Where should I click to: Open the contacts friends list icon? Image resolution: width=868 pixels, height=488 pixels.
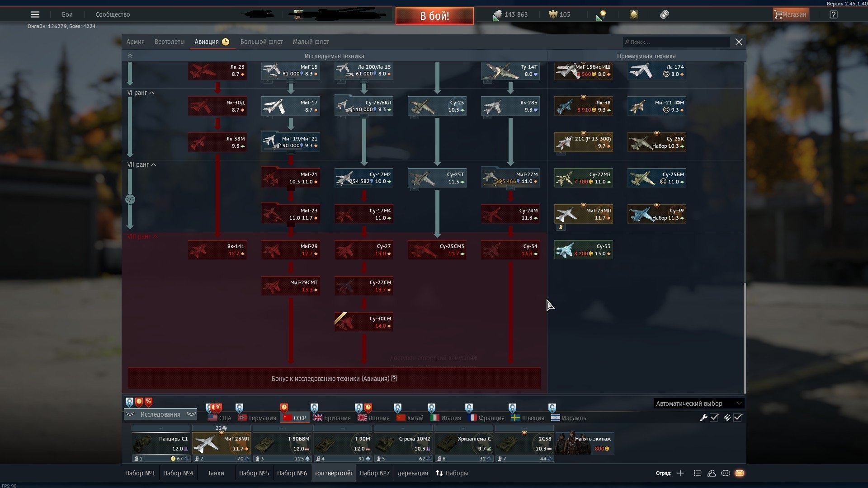712,473
